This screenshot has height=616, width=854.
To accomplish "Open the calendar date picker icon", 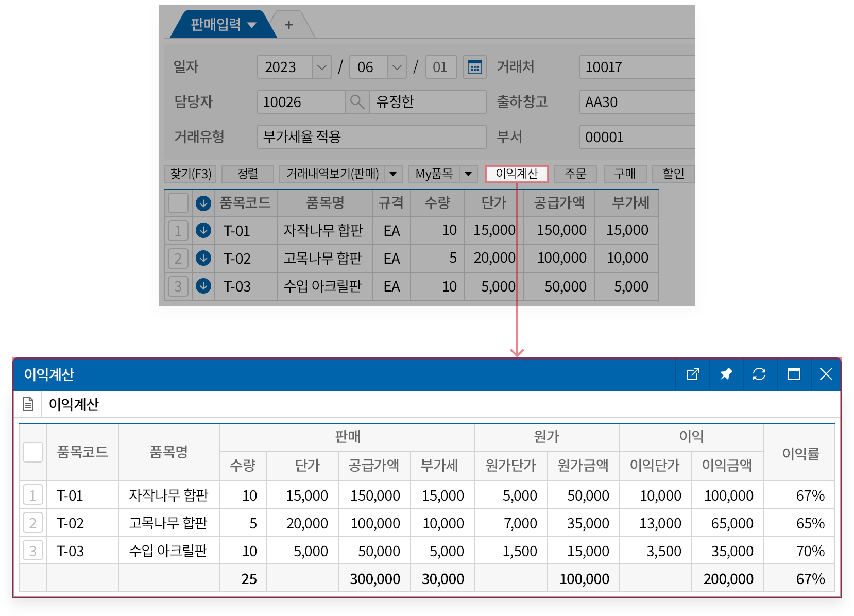I will pyautogui.click(x=474, y=67).
